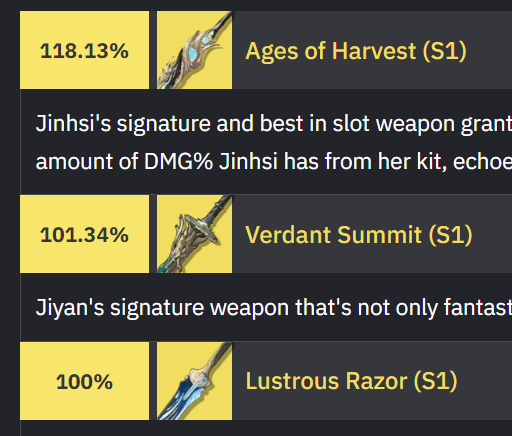Click "weapon that's" in the Verdant Summit description
512x436 pixels.
281,308
